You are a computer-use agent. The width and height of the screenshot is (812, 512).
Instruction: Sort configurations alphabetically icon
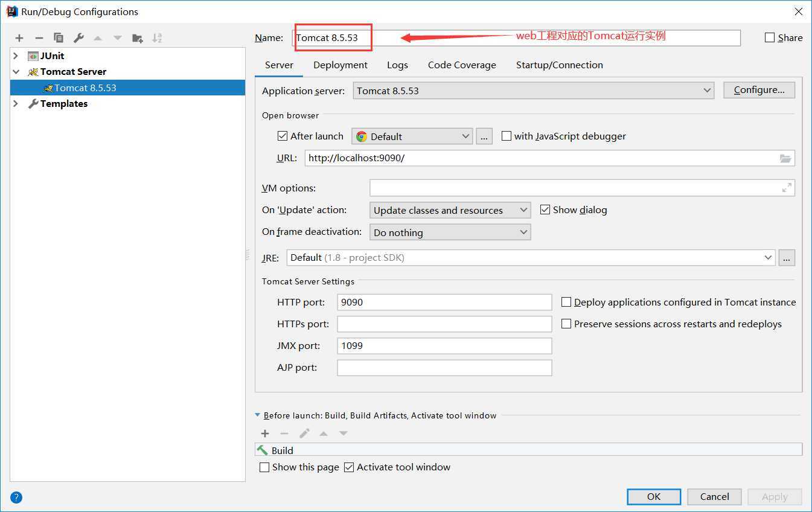point(157,38)
